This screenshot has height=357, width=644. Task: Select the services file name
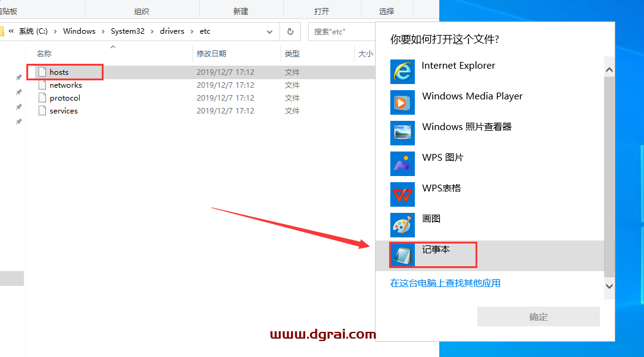pos(64,110)
